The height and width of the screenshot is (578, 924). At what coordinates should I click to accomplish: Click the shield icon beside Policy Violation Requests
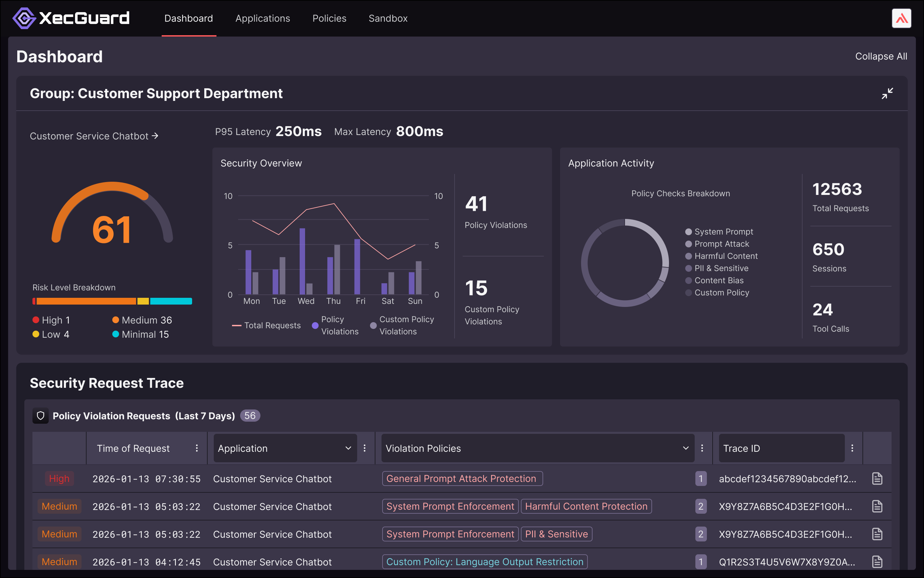point(41,416)
